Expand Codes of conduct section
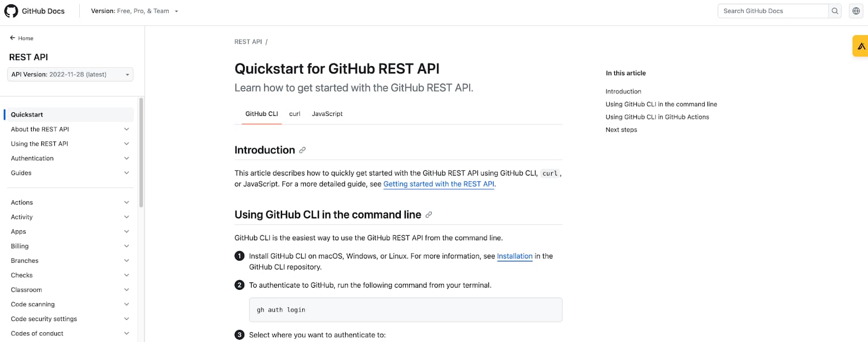This screenshot has height=342, width=868. 126,333
